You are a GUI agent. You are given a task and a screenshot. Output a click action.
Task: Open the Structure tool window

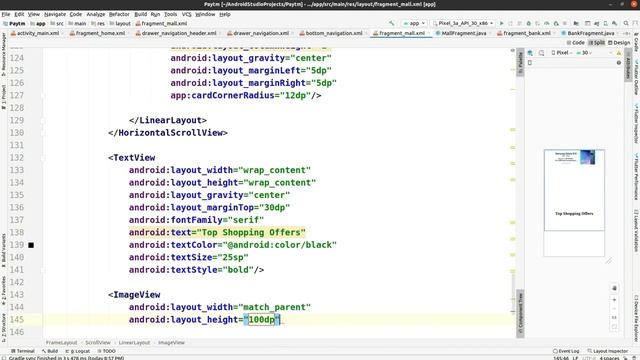coord(3,328)
